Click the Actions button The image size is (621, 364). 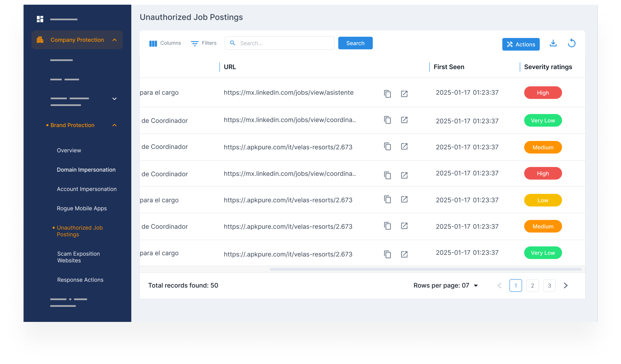[x=521, y=44]
